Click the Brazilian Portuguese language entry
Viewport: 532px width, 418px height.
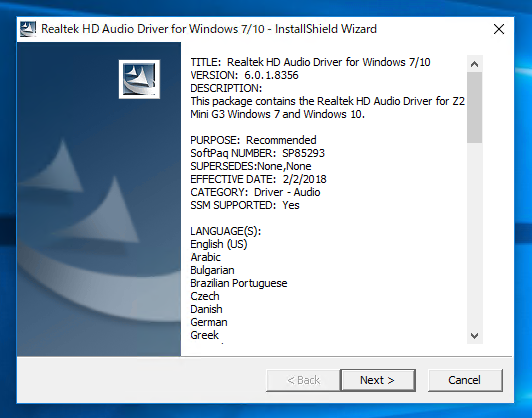click(x=239, y=283)
